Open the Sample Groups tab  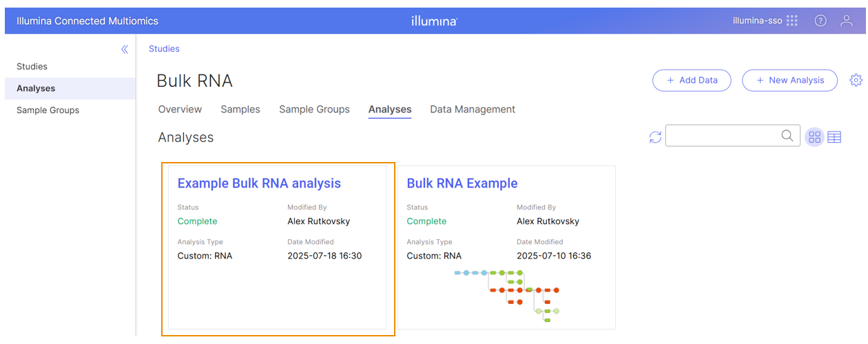pyautogui.click(x=314, y=109)
